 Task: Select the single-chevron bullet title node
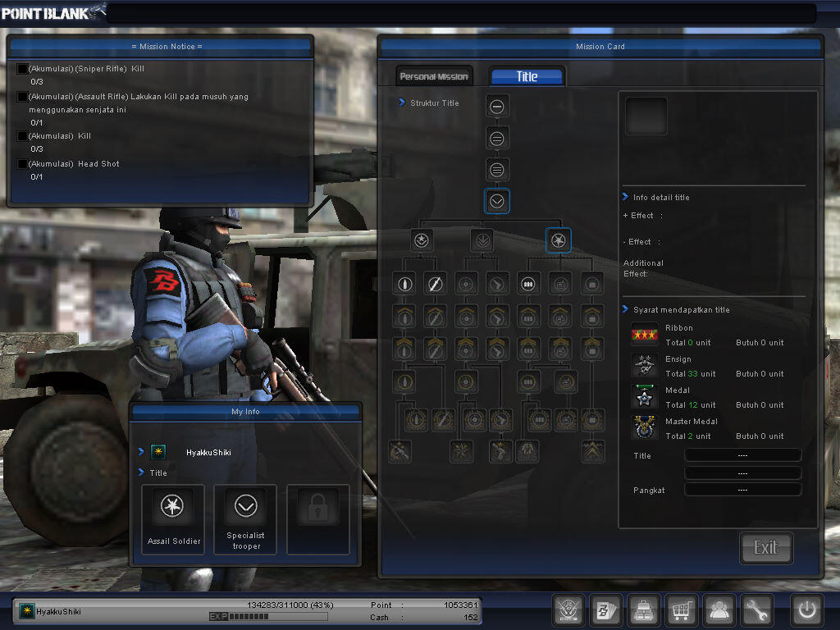404,316
